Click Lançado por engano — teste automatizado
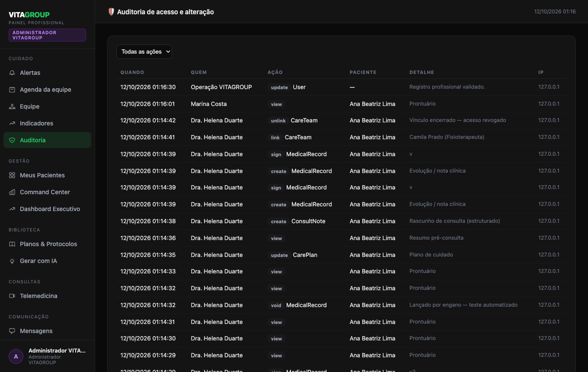The height and width of the screenshot is (372, 588). [x=463, y=305]
